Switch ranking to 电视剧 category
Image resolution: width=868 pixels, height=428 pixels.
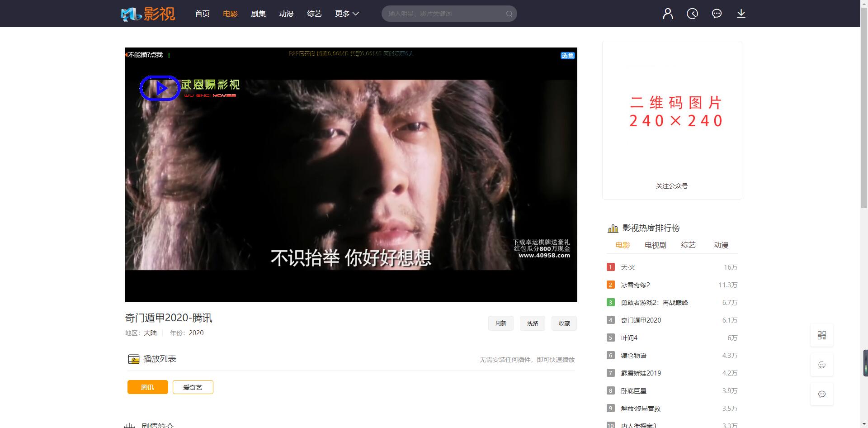[655, 245]
